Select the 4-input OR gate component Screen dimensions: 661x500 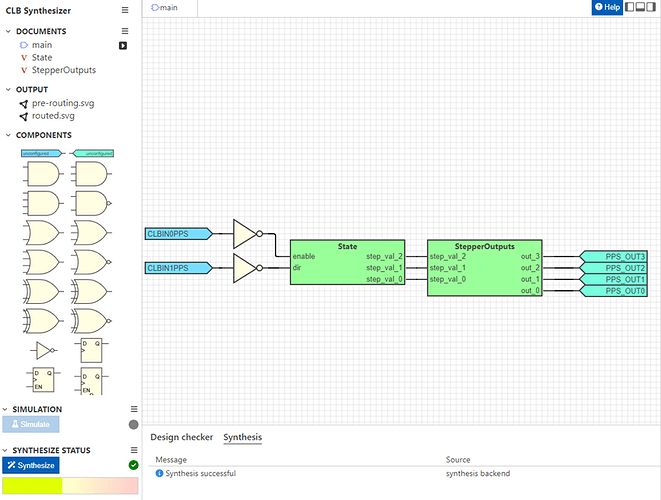[42, 262]
